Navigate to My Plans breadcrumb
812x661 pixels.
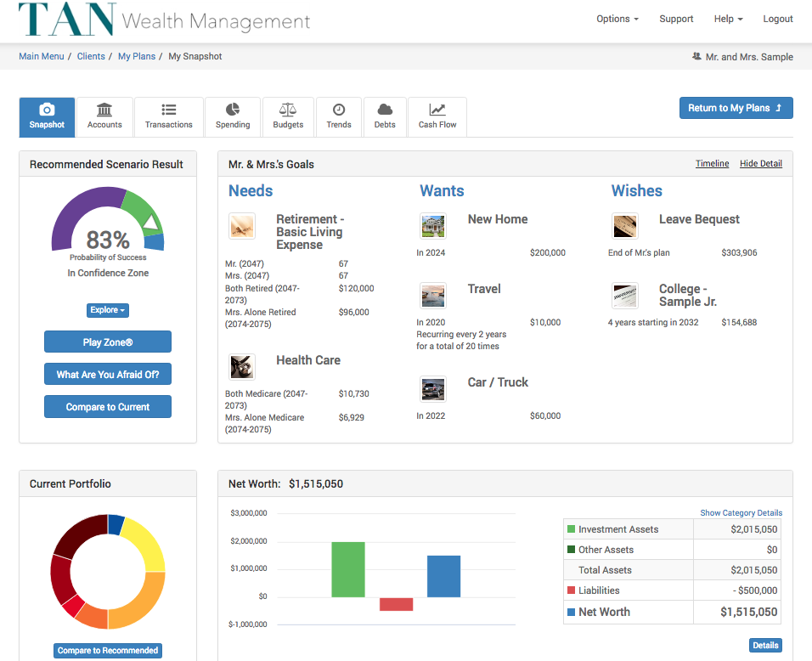tap(137, 56)
